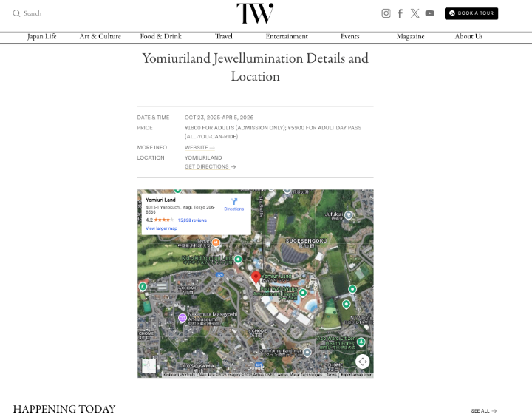This screenshot has height=417, width=532.
Task: Open the Entertainment menu
Action: click(287, 36)
